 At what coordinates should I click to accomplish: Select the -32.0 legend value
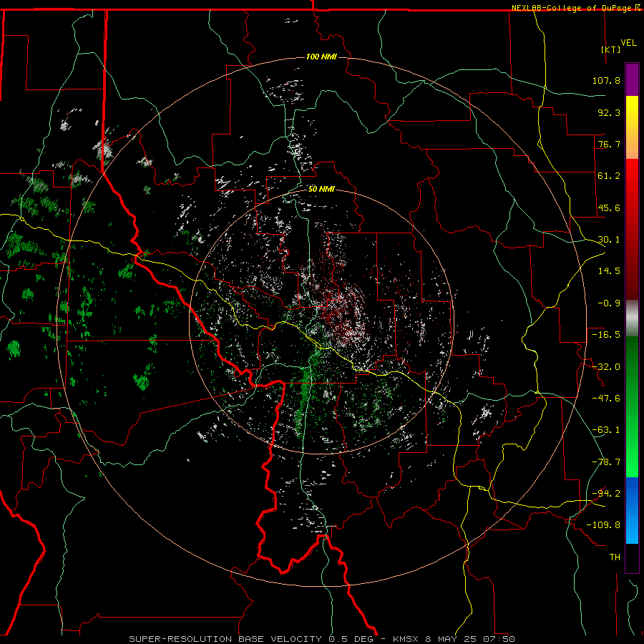pos(606,367)
